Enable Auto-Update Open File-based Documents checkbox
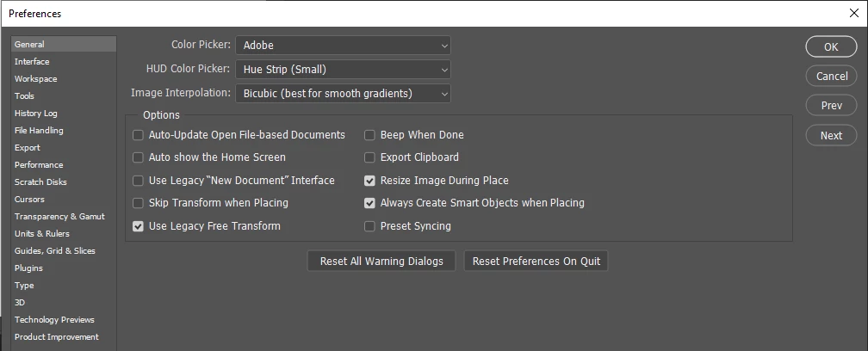868x351 pixels. coord(139,135)
